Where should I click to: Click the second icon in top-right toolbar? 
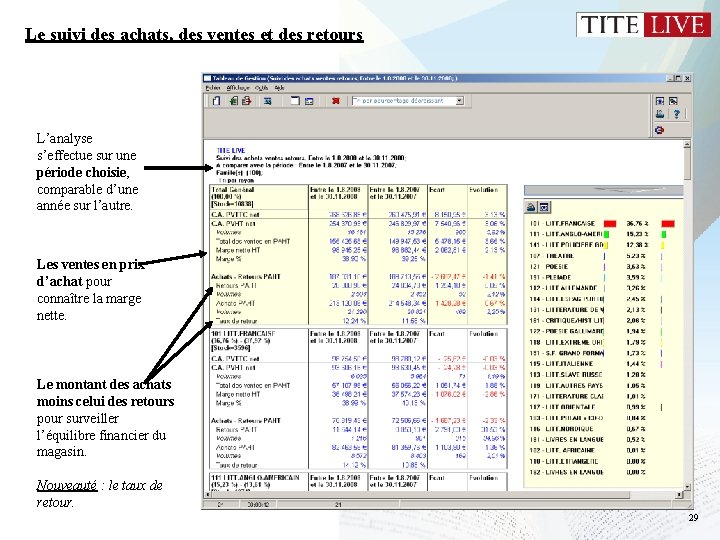pos(673,101)
